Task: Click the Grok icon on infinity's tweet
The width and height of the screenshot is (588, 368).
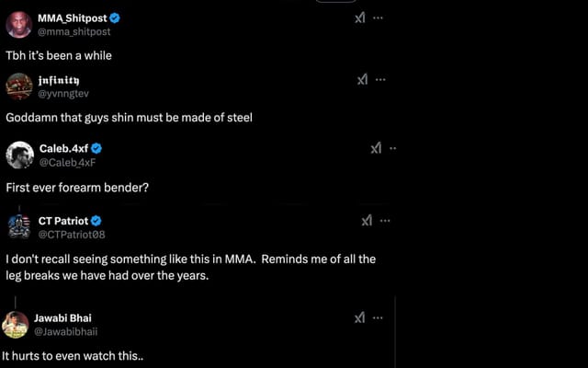Action: tap(362, 79)
